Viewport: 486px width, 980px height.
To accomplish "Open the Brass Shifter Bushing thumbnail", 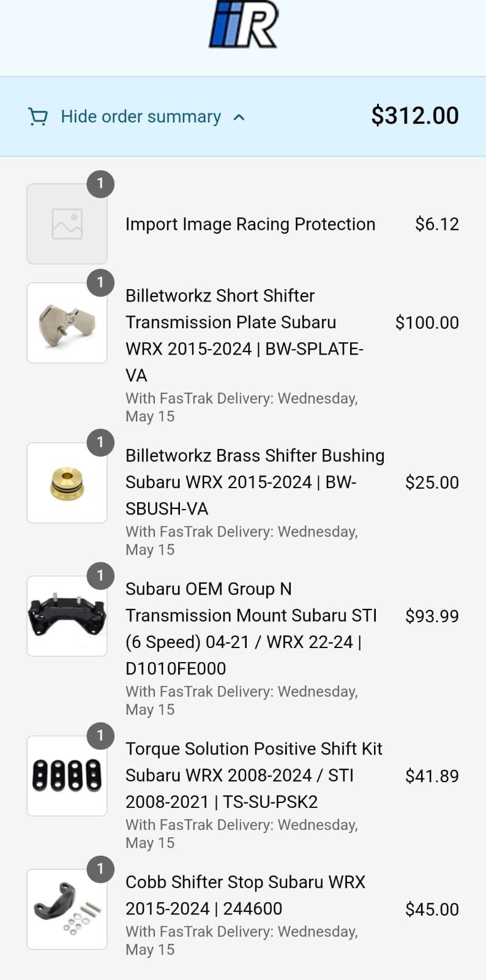I will pyautogui.click(x=67, y=483).
